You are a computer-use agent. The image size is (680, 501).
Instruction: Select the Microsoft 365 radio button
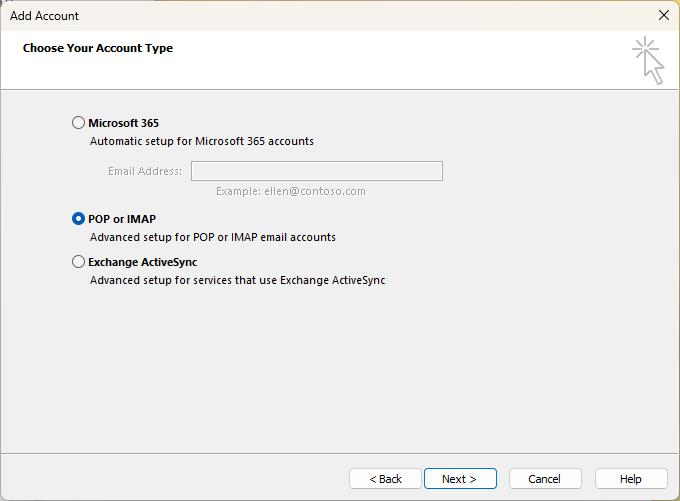pos(79,123)
